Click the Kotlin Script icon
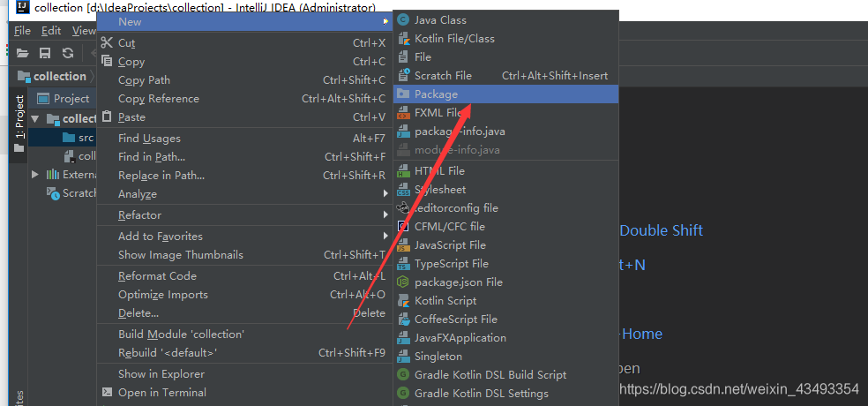Viewport: 868px width, 406px height. pos(403,301)
